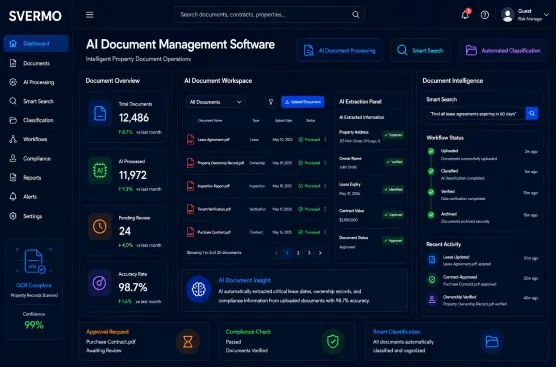Click the AI Document Processing button
The image size is (556, 367).
pyautogui.click(x=340, y=50)
